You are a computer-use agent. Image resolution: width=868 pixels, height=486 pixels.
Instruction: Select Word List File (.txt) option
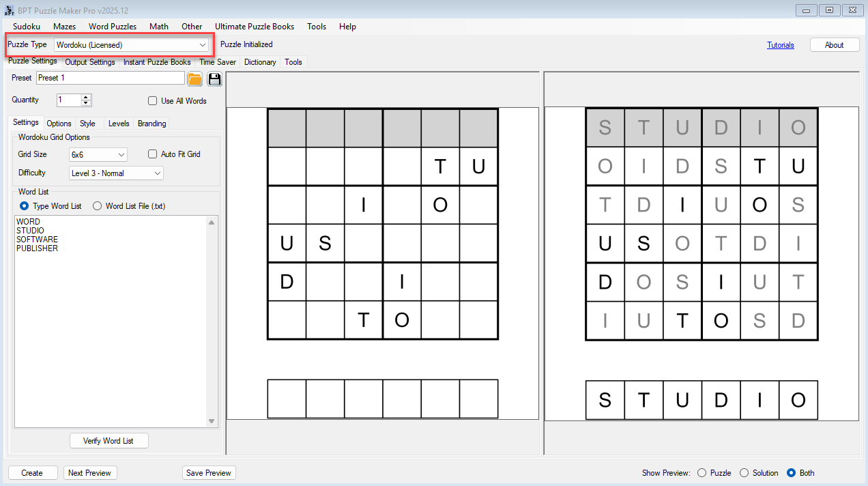coord(98,206)
